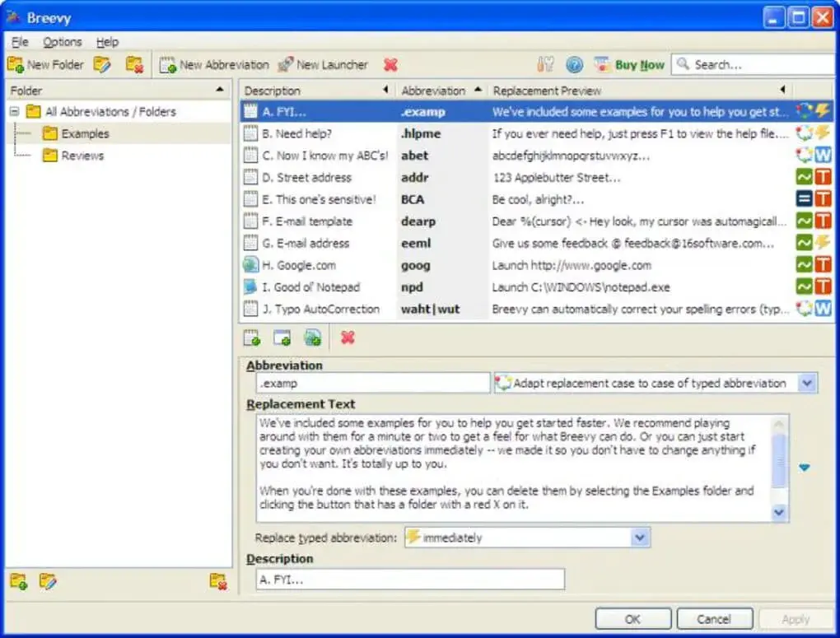Click the delete folder icon in the top toolbar

tap(134, 65)
